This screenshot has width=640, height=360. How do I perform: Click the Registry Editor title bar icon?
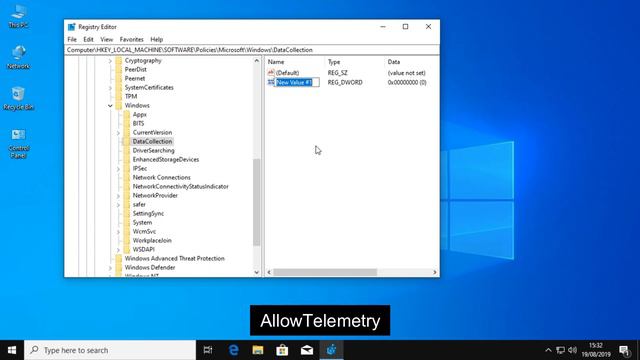pyautogui.click(x=72, y=27)
